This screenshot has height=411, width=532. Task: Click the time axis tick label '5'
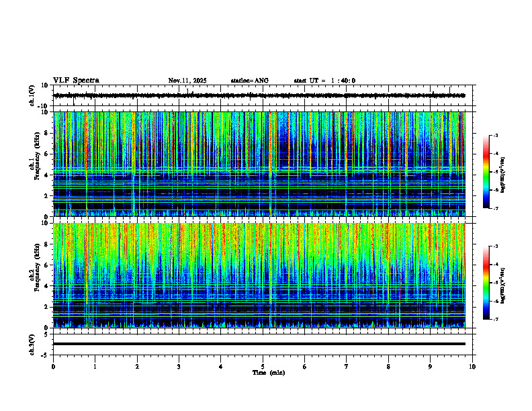pyautogui.click(x=263, y=367)
